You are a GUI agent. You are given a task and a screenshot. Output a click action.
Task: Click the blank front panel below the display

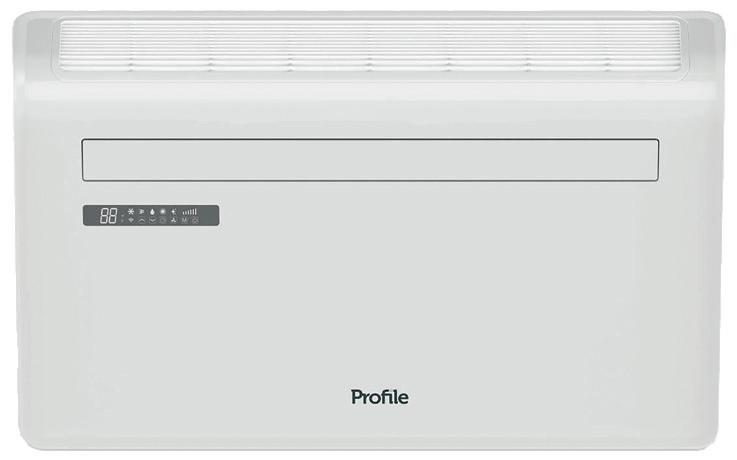tap(367, 305)
